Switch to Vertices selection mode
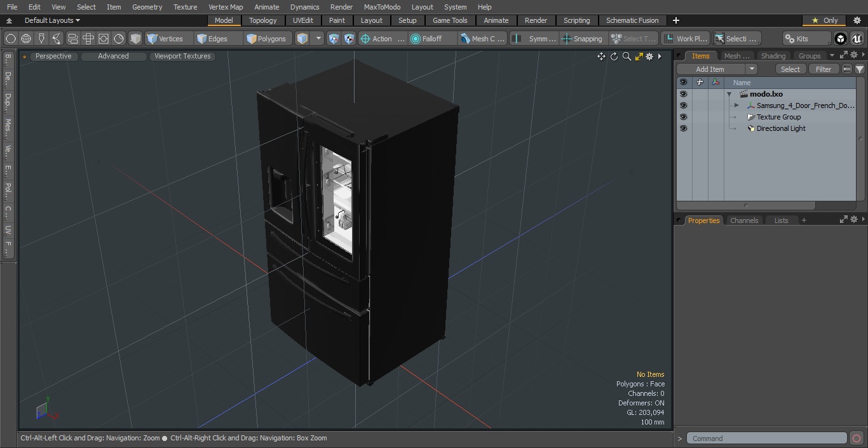The image size is (868, 448). coord(168,39)
